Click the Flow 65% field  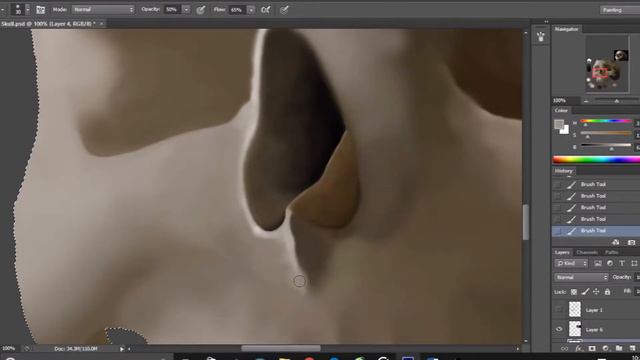click(237, 9)
